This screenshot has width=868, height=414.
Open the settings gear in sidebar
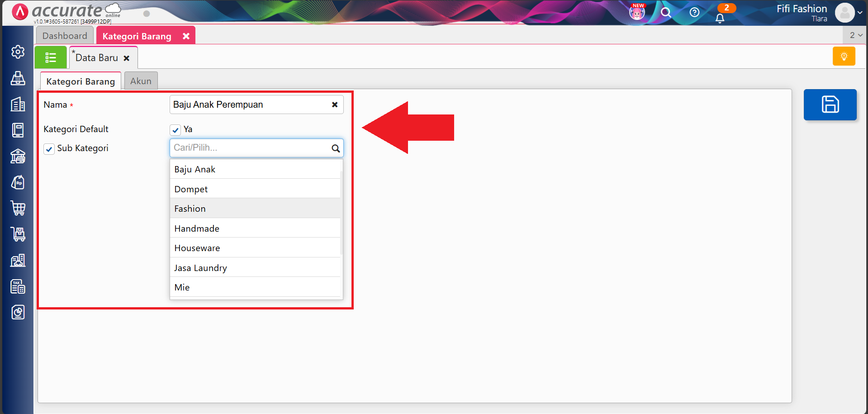point(18,52)
